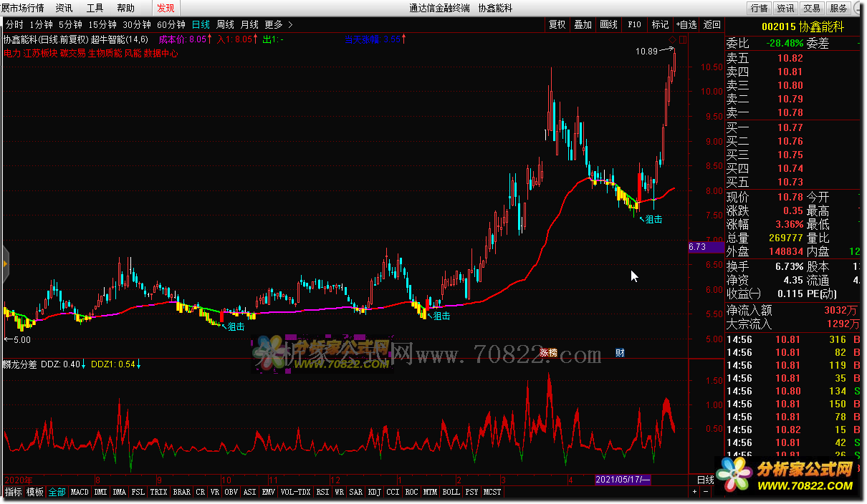This screenshot has width=867, height=504.
Task: Switch to 分时 intraday chart
Action: click(14, 24)
